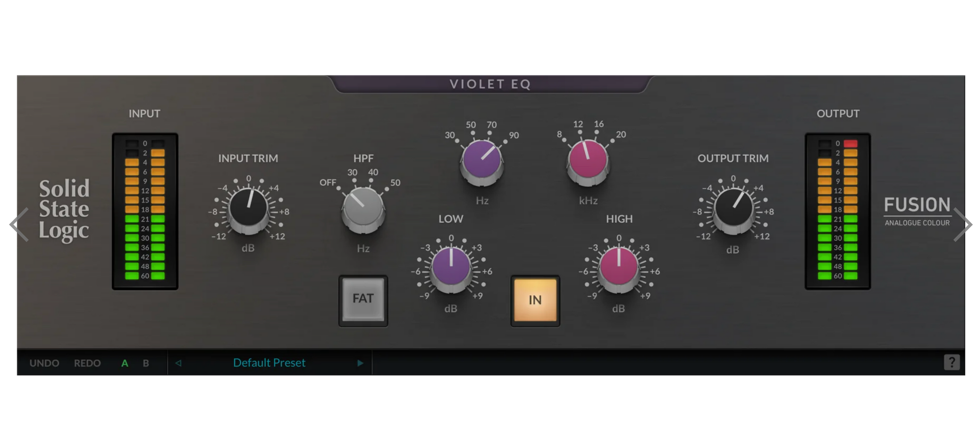The height and width of the screenshot is (447, 980).
Task: Click the -12 mark on OUTPUT TRIM dial
Action: tap(704, 236)
